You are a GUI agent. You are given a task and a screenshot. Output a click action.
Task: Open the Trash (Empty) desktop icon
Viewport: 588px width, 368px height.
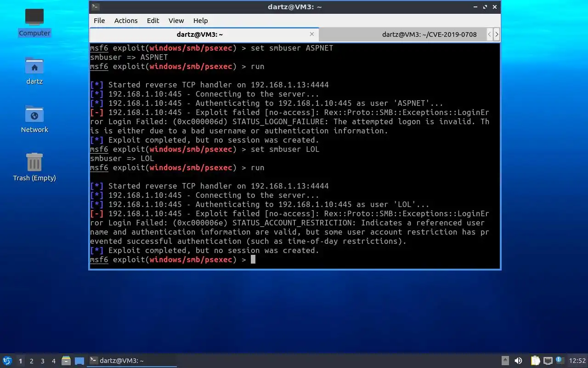[x=34, y=167]
